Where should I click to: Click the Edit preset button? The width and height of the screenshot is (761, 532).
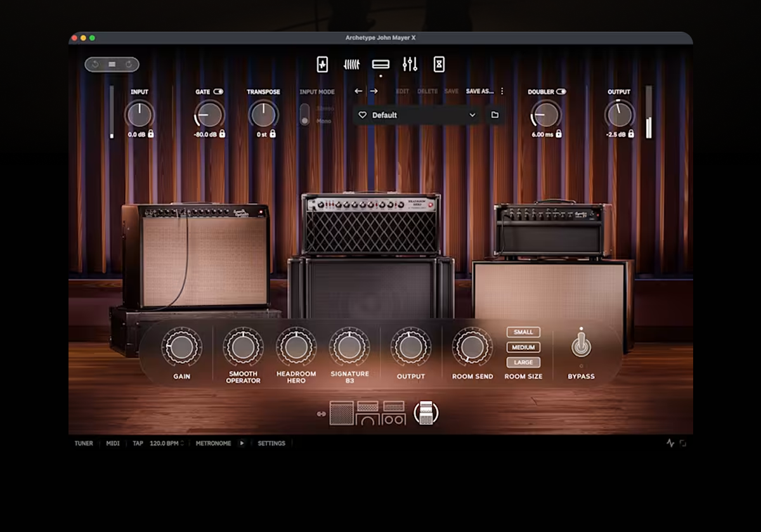coord(403,91)
